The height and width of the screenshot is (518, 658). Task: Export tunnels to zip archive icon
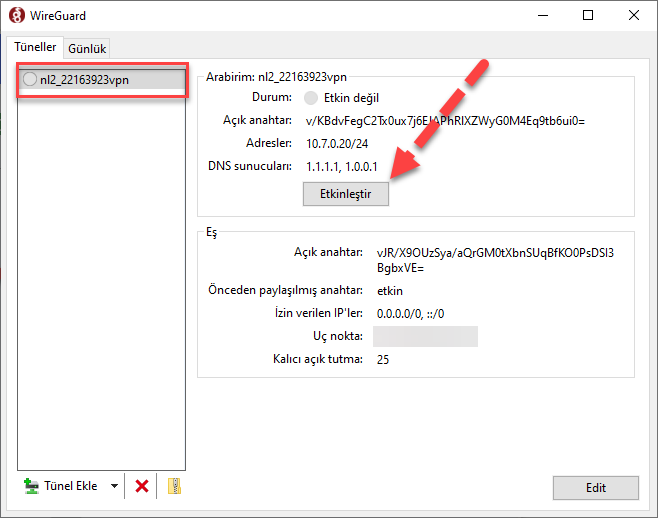[x=174, y=486]
